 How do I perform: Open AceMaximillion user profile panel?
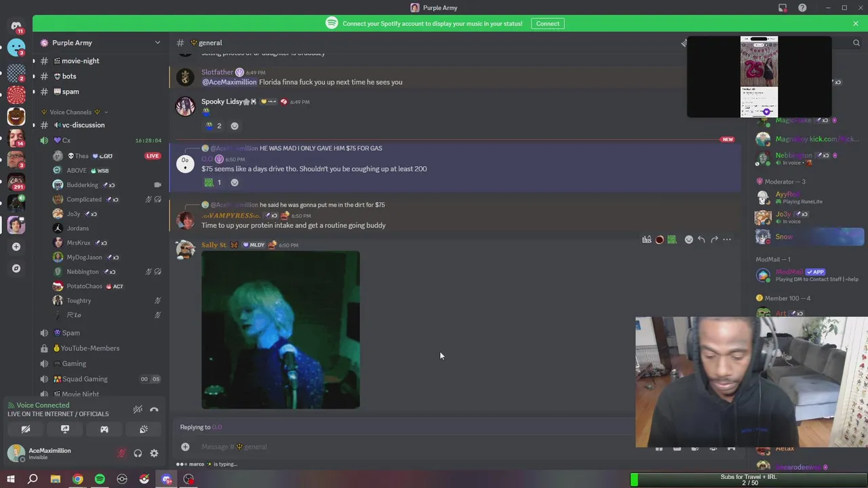pos(49,453)
